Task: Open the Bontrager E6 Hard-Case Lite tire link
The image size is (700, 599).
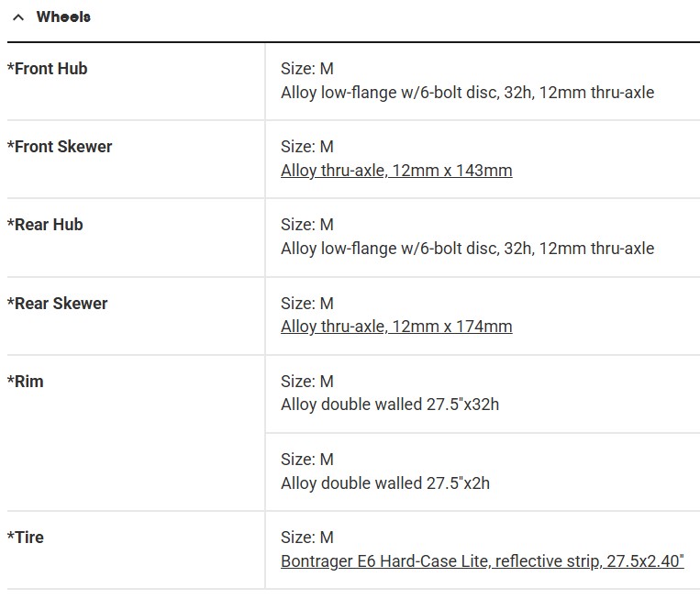Action: coord(482,560)
